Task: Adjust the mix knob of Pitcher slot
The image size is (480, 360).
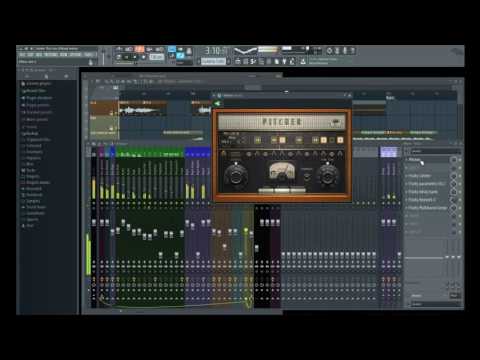Action: 453,160
